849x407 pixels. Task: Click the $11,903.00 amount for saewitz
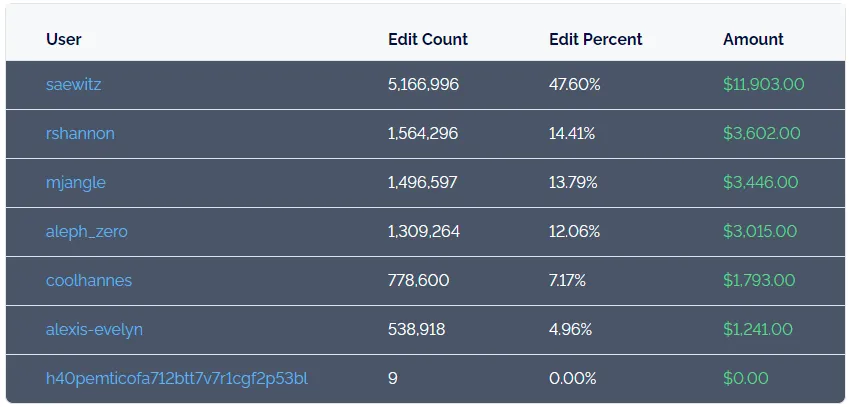pyautogui.click(x=763, y=85)
